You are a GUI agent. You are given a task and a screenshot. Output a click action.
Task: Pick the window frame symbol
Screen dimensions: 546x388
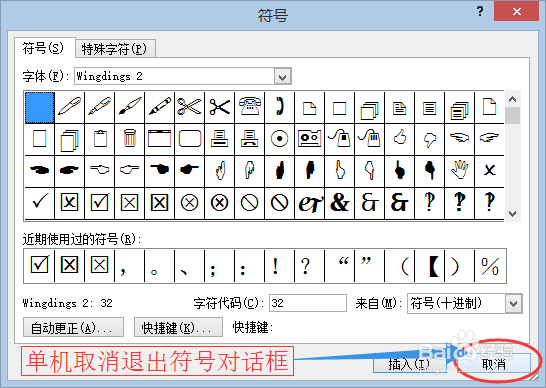click(x=159, y=139)
